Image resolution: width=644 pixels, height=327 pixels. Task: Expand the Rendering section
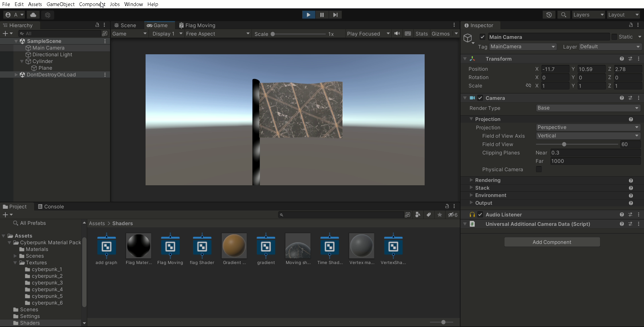pyautogui.click(x=488, y=180)
